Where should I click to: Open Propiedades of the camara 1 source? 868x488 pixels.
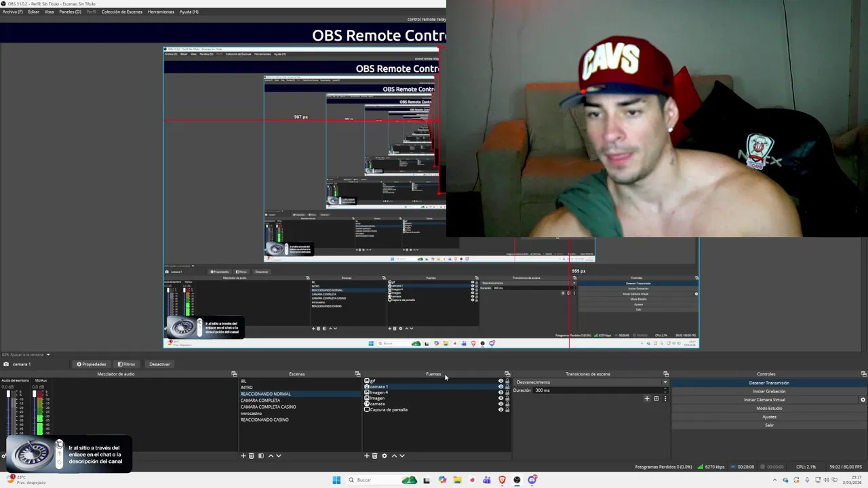point(92,364)
